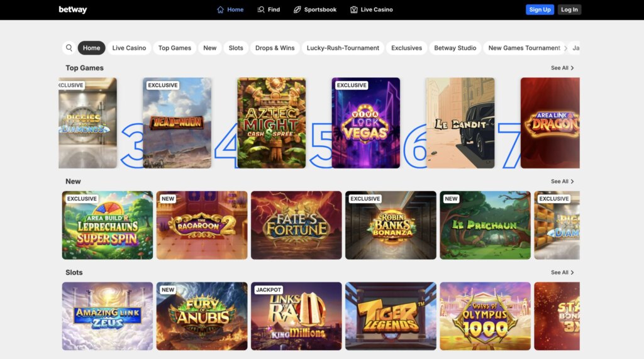Image resolution: width=644 pixels, height=359 pixels.
Task: Select the New category pill
Action: click(210, 48)
